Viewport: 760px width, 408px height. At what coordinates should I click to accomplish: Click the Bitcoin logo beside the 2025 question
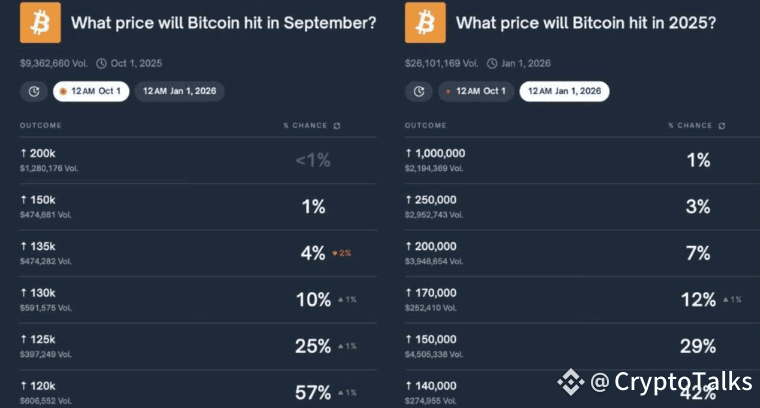[x=425, y=22]
